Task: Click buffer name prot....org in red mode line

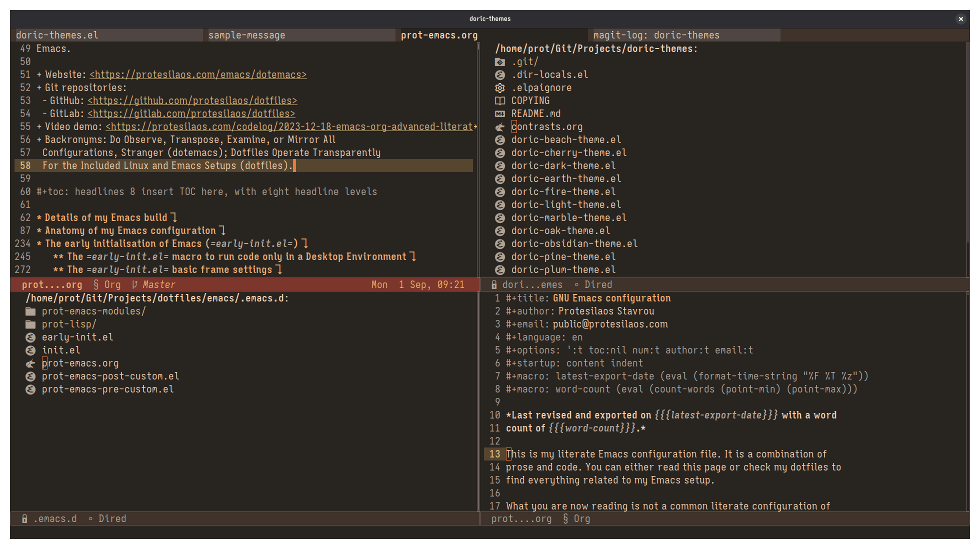Action: click(x=52, y=285)
